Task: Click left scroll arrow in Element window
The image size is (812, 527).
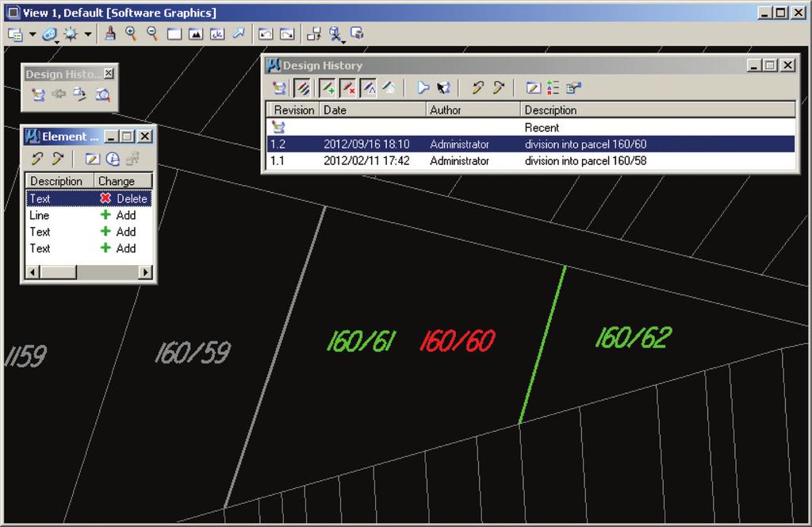Action: coord(33,272)
